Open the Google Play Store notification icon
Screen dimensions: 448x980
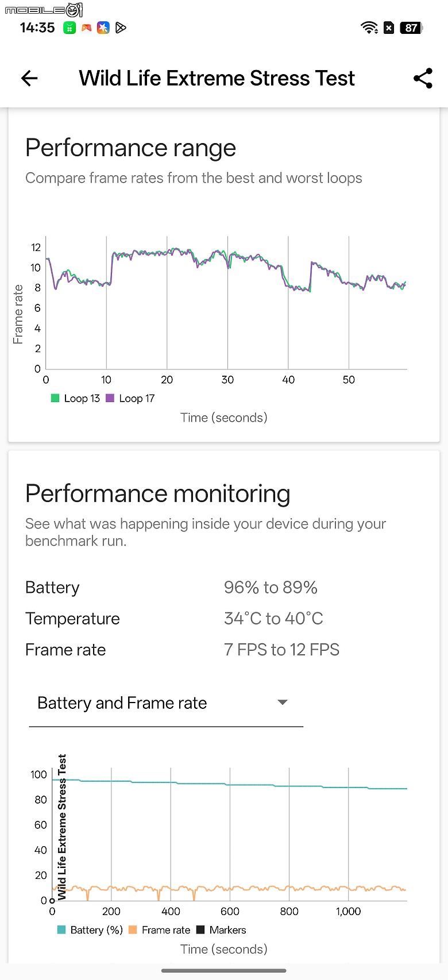[120, 27]
